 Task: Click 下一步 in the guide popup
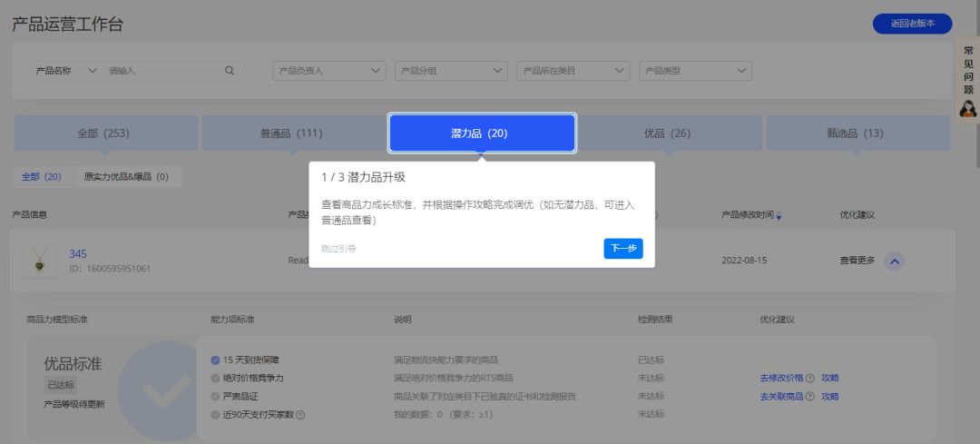[x=623, y=248]
